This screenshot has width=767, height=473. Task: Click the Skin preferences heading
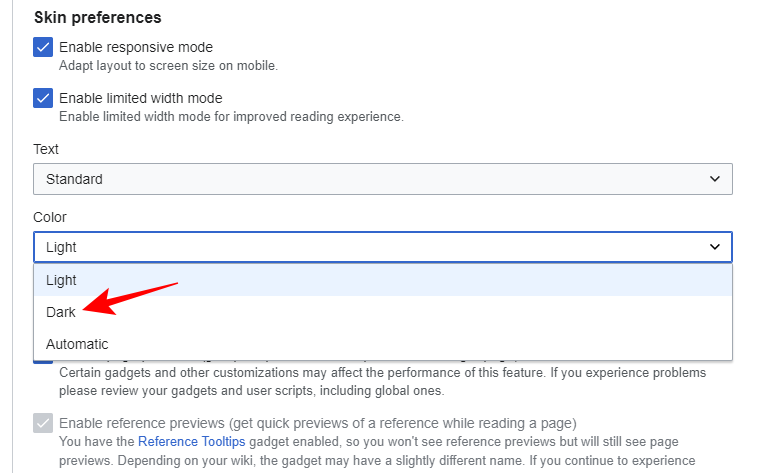pyautogui.click(x=98, y=17)
